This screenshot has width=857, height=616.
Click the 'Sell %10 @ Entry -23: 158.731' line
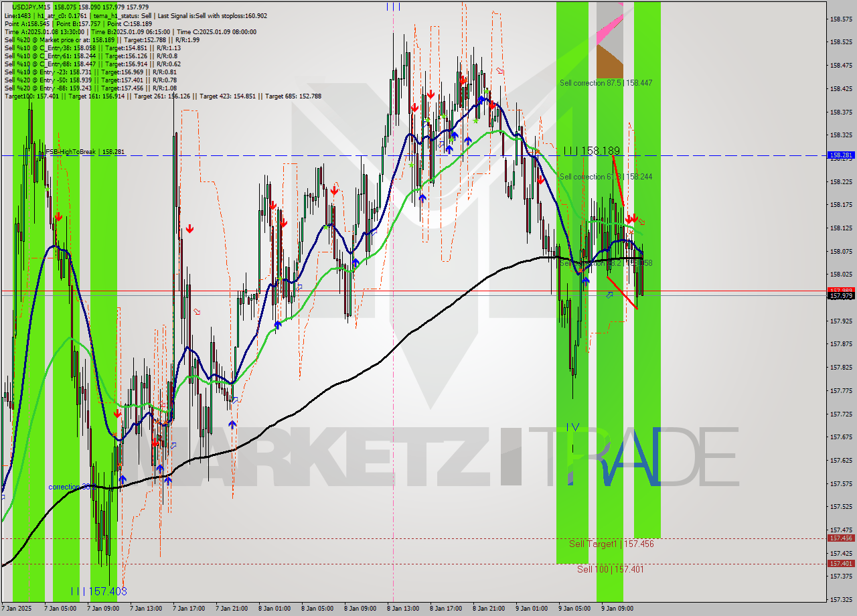[x=90, y=72]
